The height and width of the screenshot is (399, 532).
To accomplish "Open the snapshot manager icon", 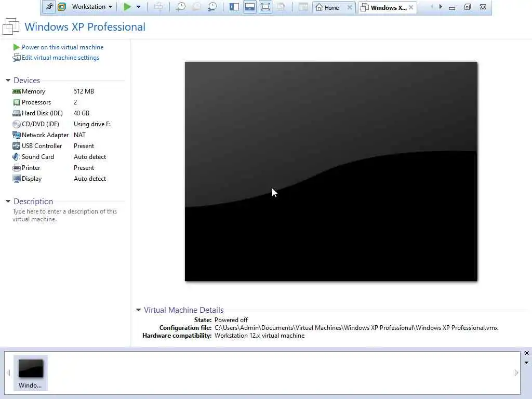I will click(212, 7).
